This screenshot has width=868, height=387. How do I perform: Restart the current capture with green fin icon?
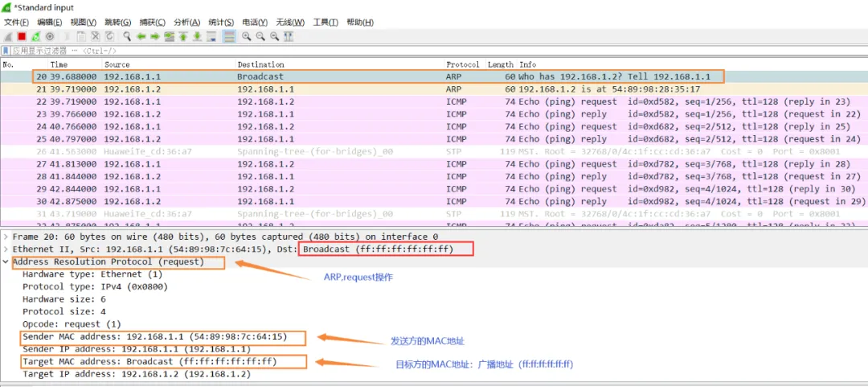[x=36, y=36]
